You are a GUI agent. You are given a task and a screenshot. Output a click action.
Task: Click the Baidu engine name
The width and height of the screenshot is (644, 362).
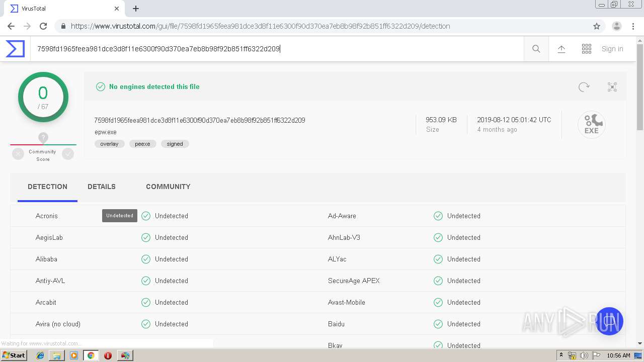coord(336,324)
